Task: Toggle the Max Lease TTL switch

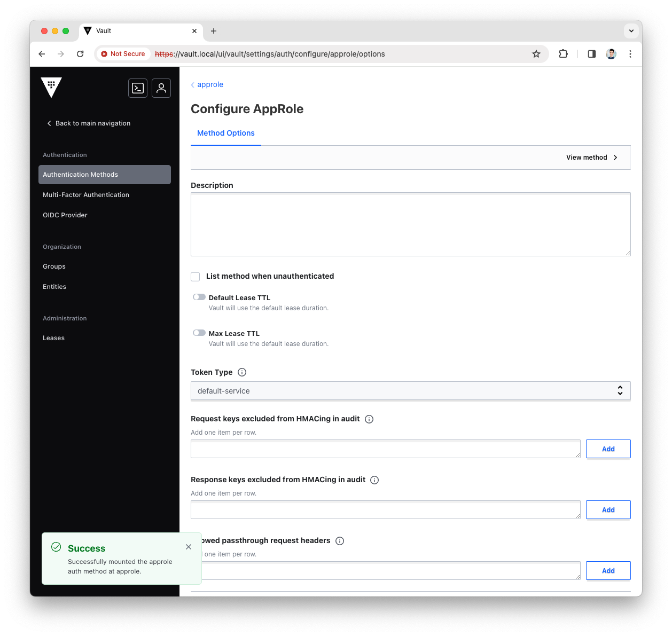Action: pyautogui.click(x=199, y=332)
